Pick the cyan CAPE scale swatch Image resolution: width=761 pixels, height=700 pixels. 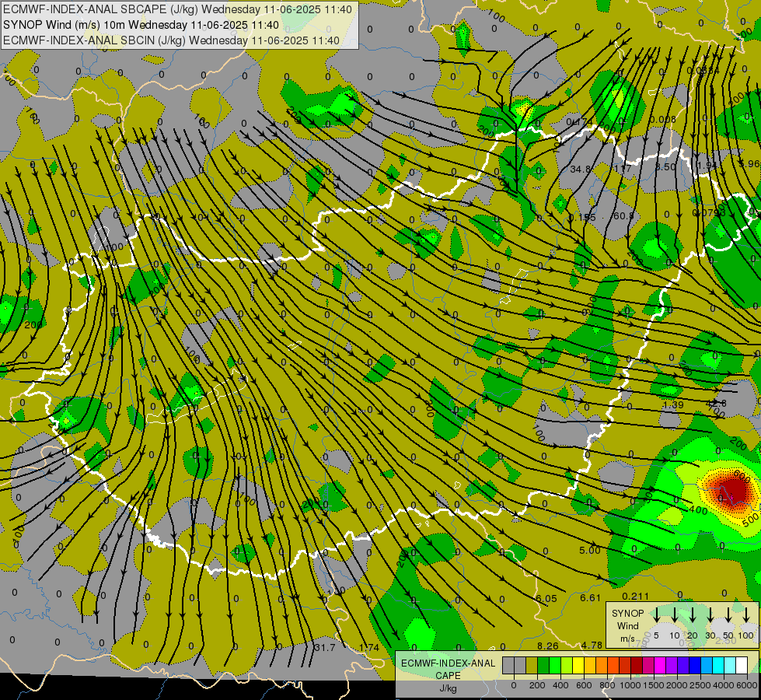click(x=717, y=665)
